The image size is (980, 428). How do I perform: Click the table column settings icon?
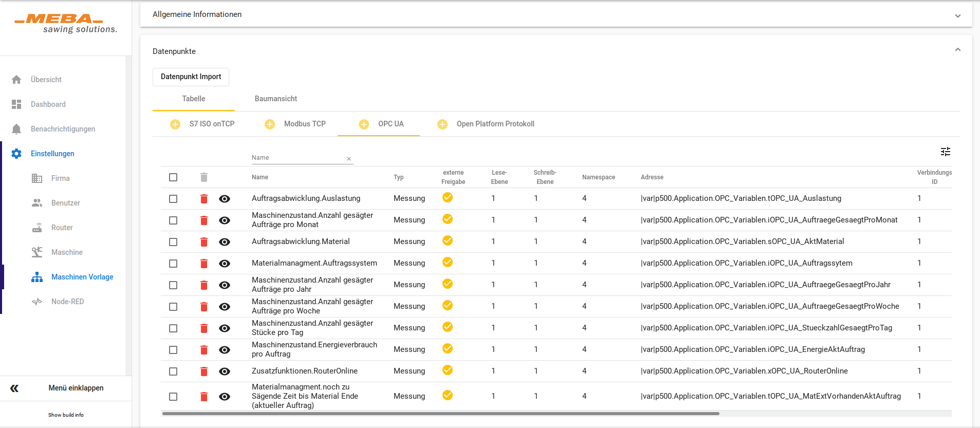tap(945, 152)
